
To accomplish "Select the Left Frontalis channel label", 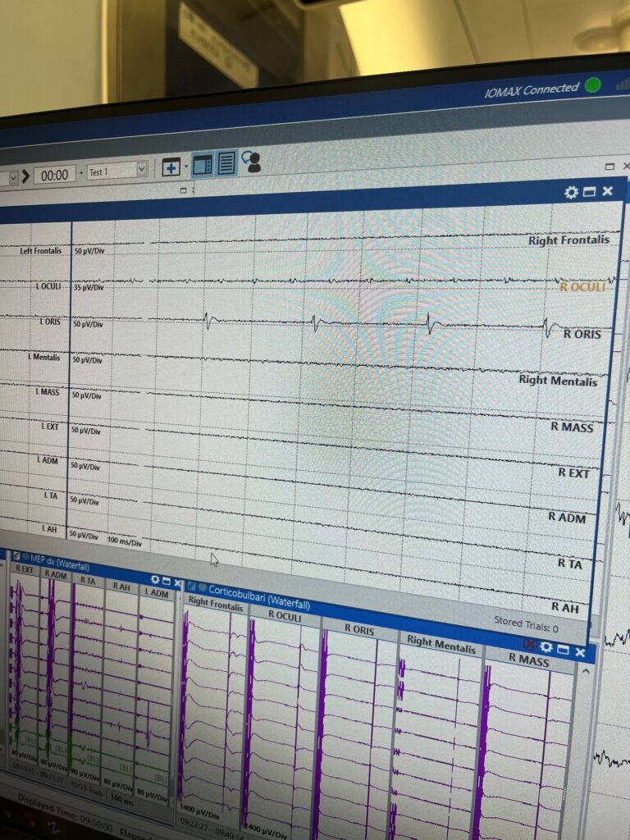I will click(x=41, y=251).
